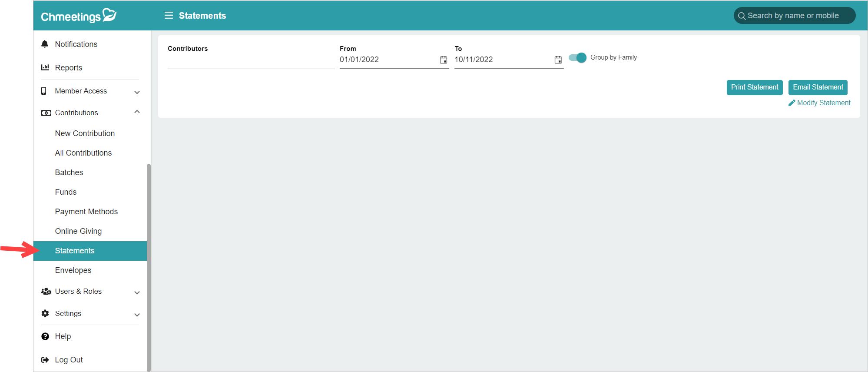Click the Member Access label
This screenshot has height=372, width=868.
click(81, 91)
